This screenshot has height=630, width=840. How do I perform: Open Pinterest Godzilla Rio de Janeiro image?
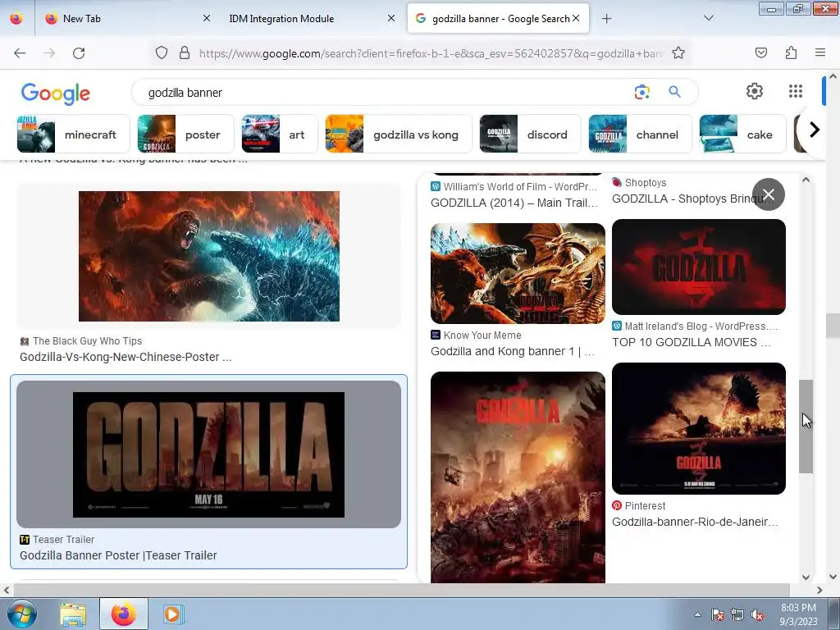pyautogui.click(x=699, y=428)
